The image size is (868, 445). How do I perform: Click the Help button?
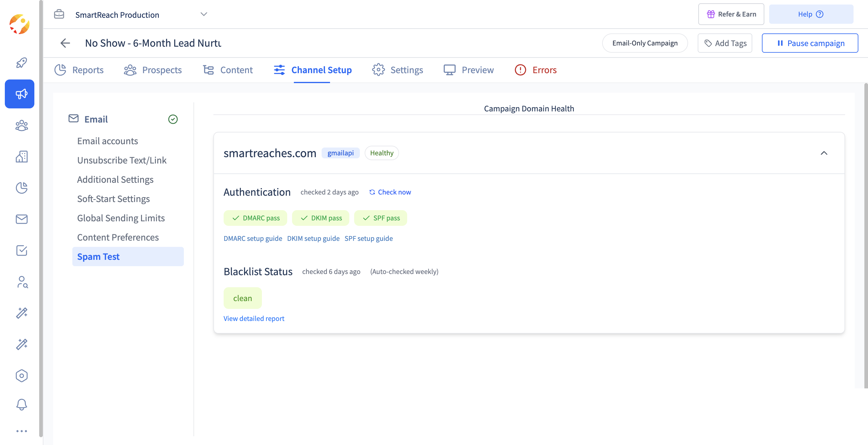click(x=811, y=14)
